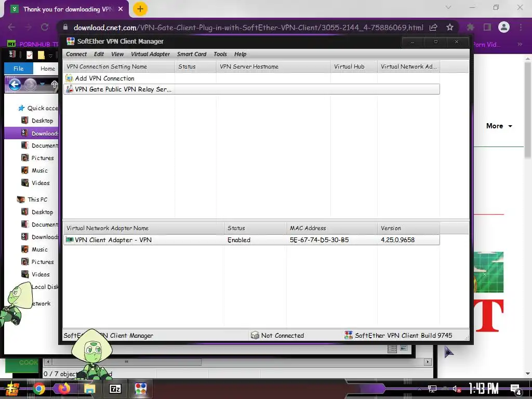
Task: Open notification center icon
Action: pyautogui.click(x=516, y=390)
